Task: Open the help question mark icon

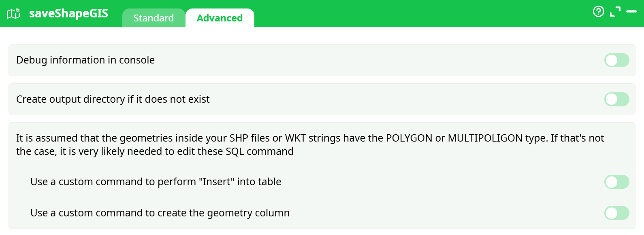Action: coord(598,11)
